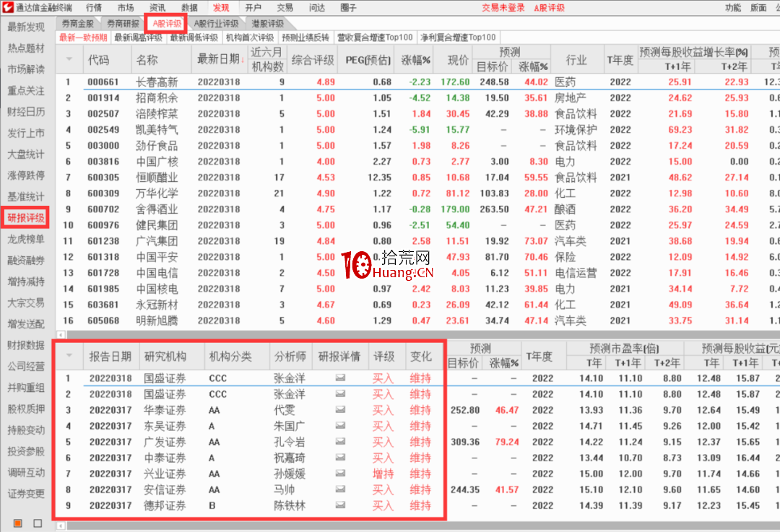The image size is (780, 532).
Task: Click target price 252.80 in the report table
Action: click(x=465, y=410)
